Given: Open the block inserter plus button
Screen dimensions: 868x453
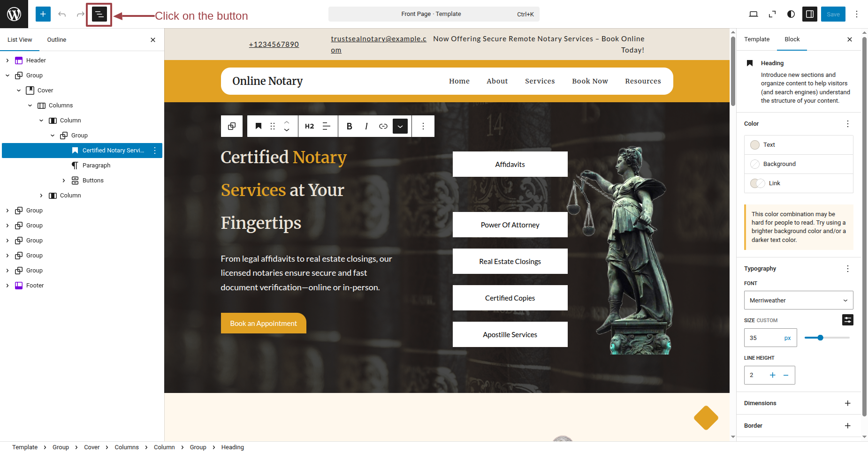Looking at the screenshot, I should (x=43, y=14).
